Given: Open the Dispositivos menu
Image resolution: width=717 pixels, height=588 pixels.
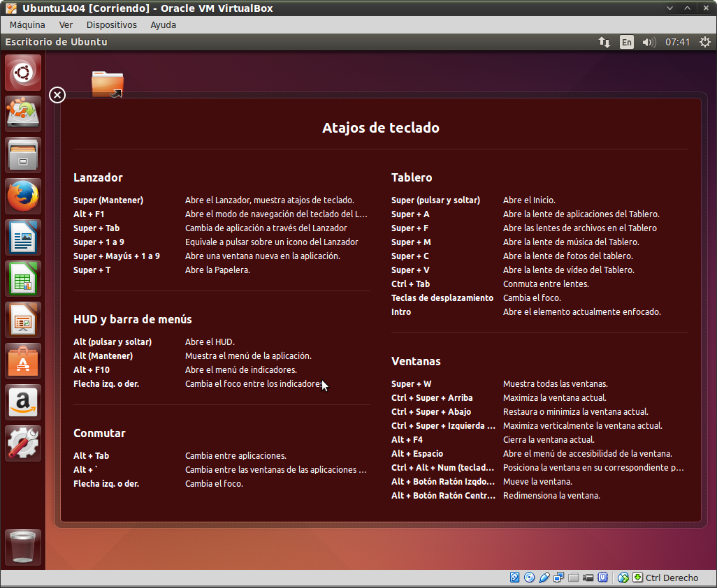Looking at the screenshot, I should click(x=112, y=24).
